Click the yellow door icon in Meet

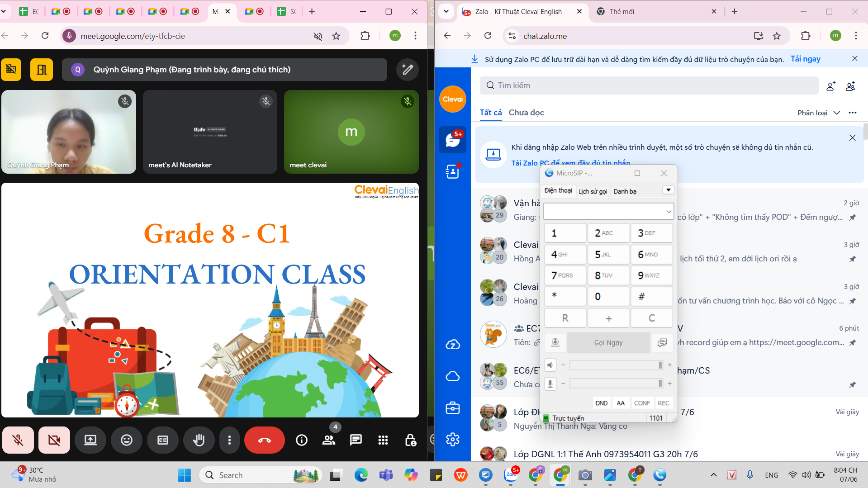point(42,70)
